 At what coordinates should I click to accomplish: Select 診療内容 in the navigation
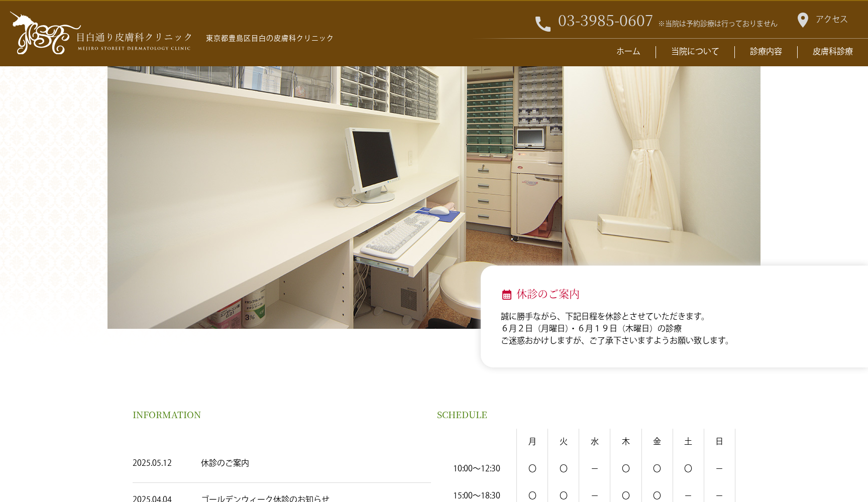tap(766, 52)
